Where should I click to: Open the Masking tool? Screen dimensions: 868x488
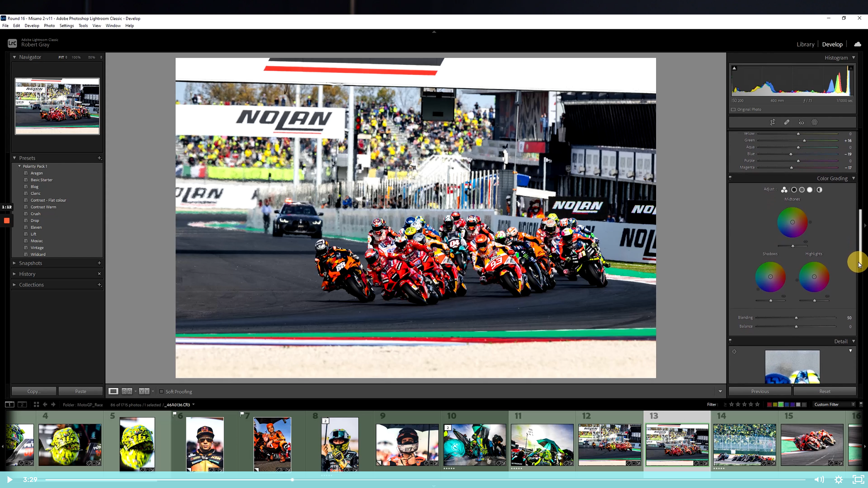[x=815, y=122]
